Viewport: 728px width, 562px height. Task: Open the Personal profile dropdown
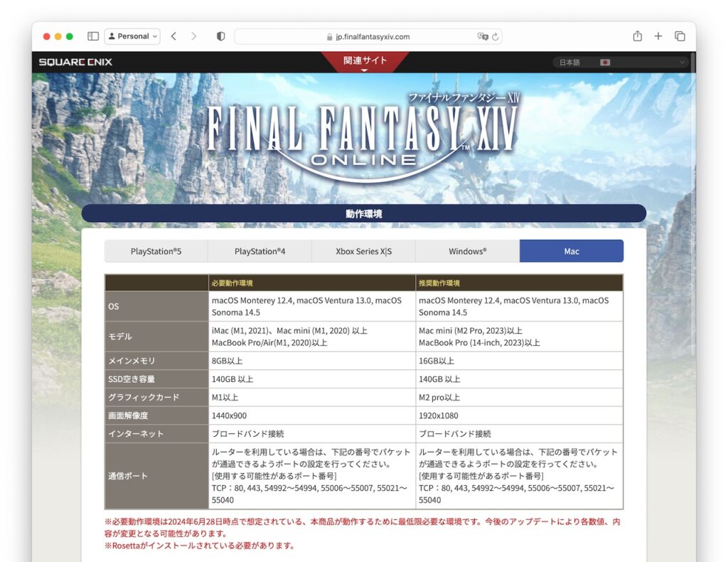(x=132, y=36)
